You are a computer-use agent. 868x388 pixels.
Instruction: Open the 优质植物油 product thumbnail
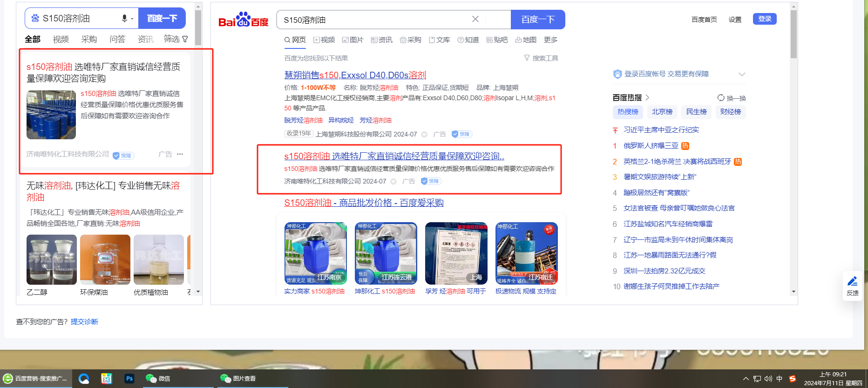point(159,259)
